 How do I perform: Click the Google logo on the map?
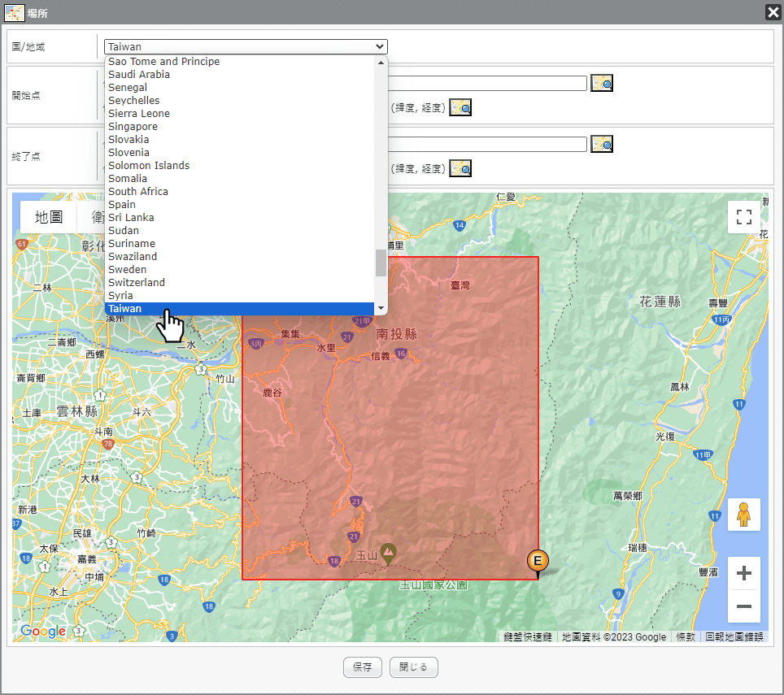pos(43,631)
